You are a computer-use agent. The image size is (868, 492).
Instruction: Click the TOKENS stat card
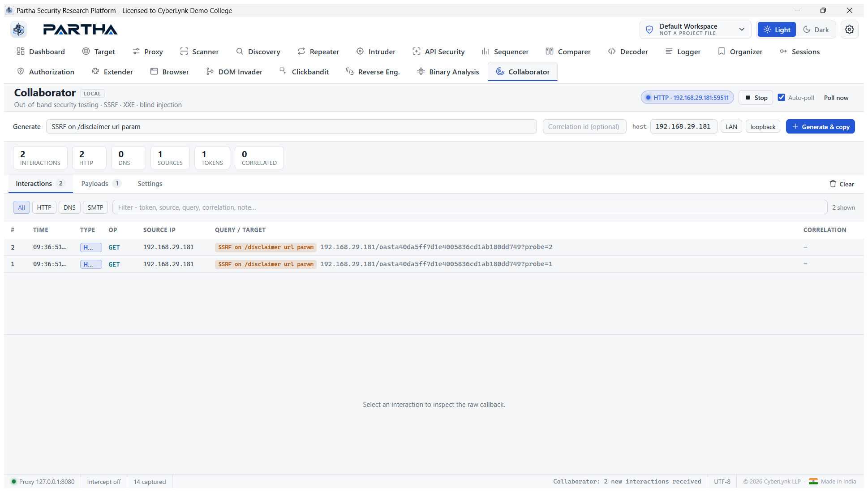click(x=212, y=158)
